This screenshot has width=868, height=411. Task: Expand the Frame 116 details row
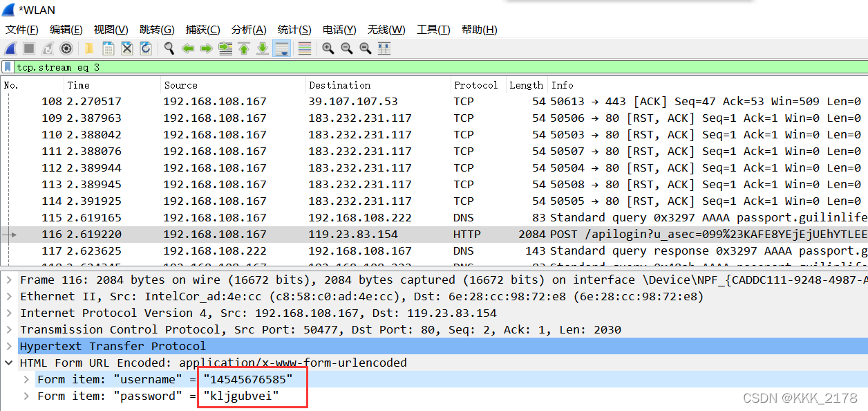(9, 280)
